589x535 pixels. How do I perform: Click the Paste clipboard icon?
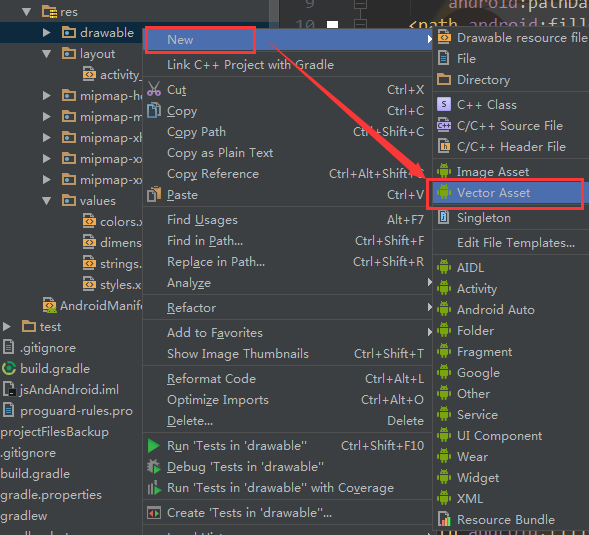point(154,194)
